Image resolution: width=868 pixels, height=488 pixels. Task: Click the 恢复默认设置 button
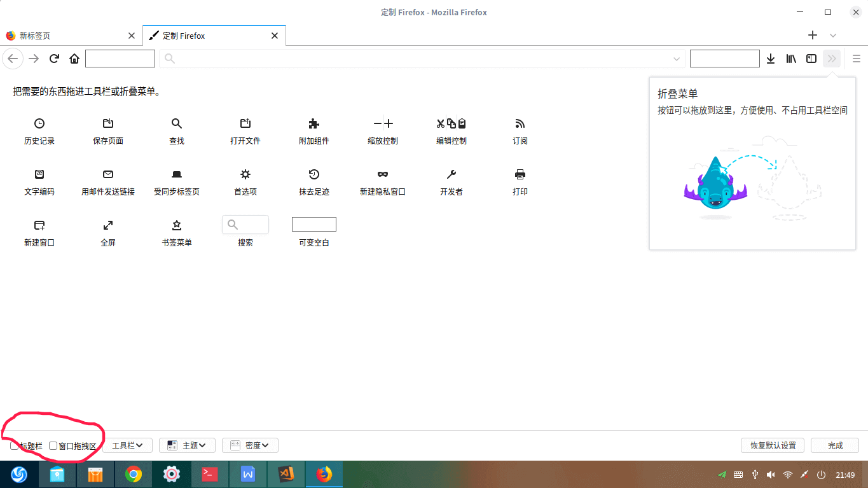(x=773, y=445)
